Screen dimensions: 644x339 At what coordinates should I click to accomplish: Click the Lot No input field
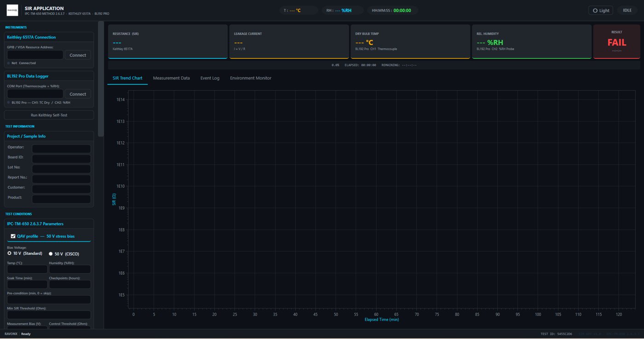click(x=61, y=169)
